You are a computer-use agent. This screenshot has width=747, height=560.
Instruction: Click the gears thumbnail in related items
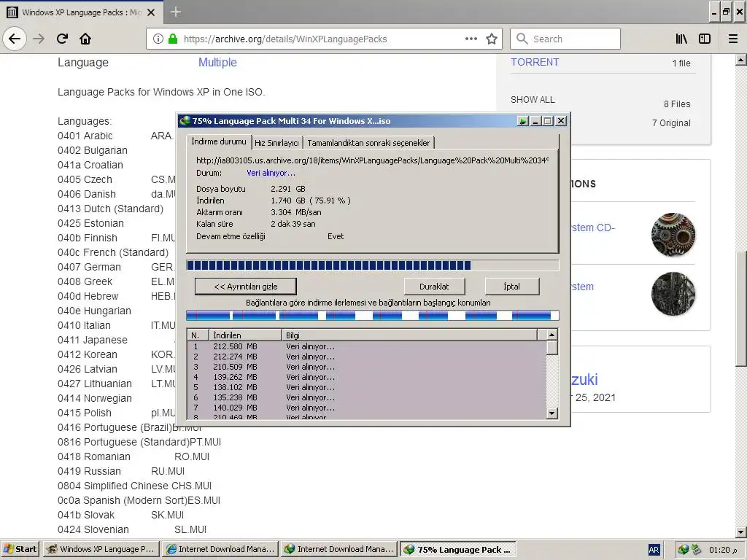673,234
